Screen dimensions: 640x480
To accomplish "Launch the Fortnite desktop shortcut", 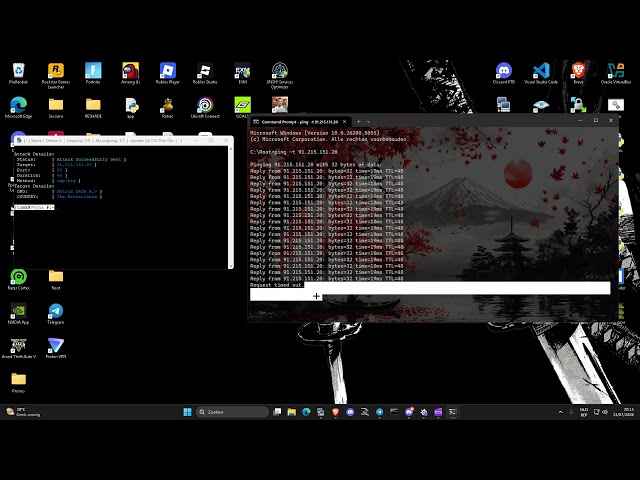I will [93, 73].
